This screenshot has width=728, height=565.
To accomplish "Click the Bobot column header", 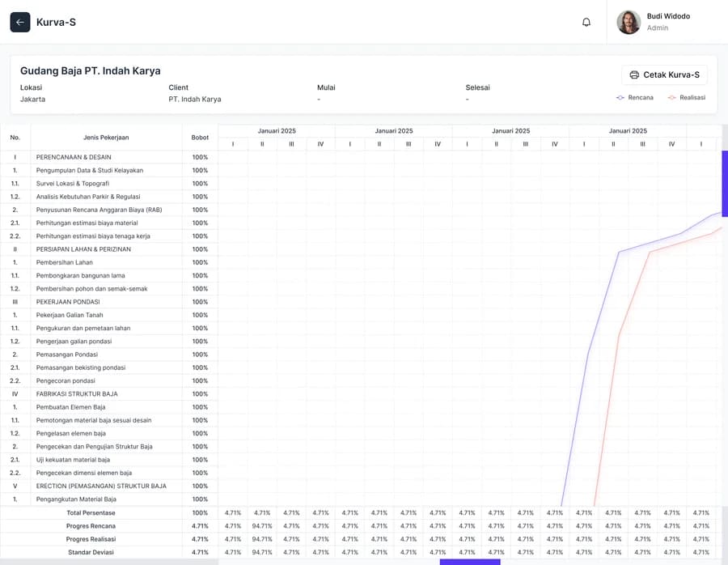I will (200, 138).
